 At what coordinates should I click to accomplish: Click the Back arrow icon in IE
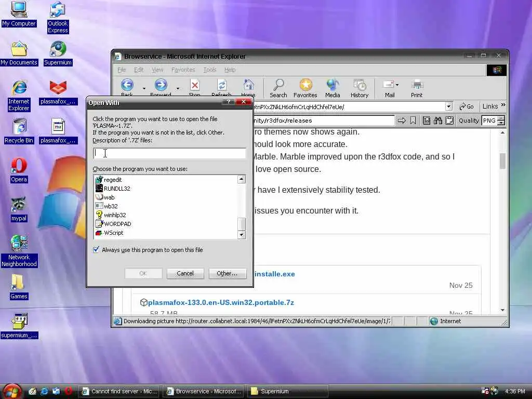pos(127,85)
